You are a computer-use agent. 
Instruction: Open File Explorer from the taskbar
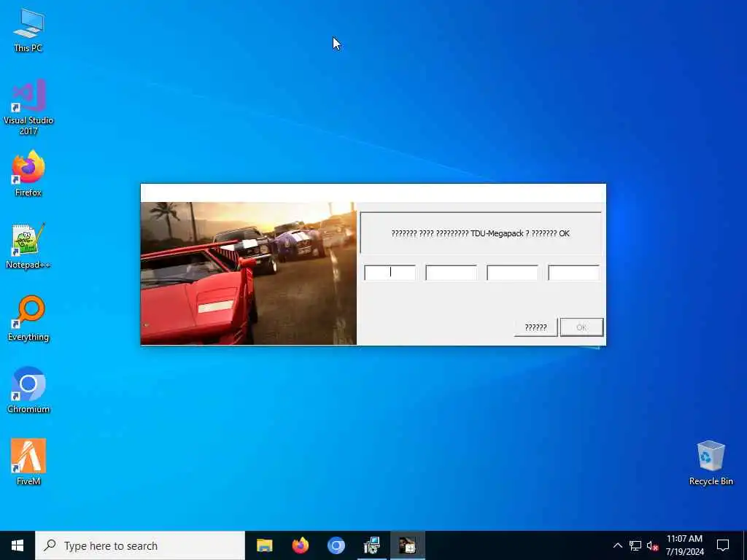[264, 545]
